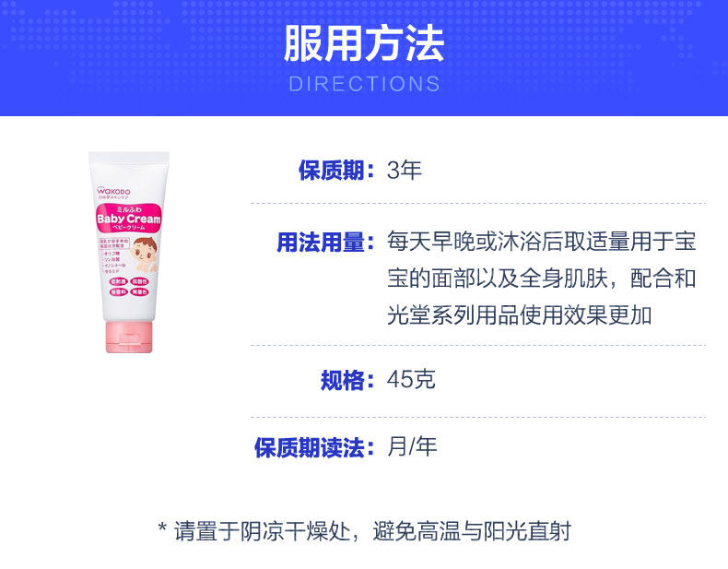Click the pink cap of the tube
The height and width of the screenshot is (569, 728).
point(129,338)
